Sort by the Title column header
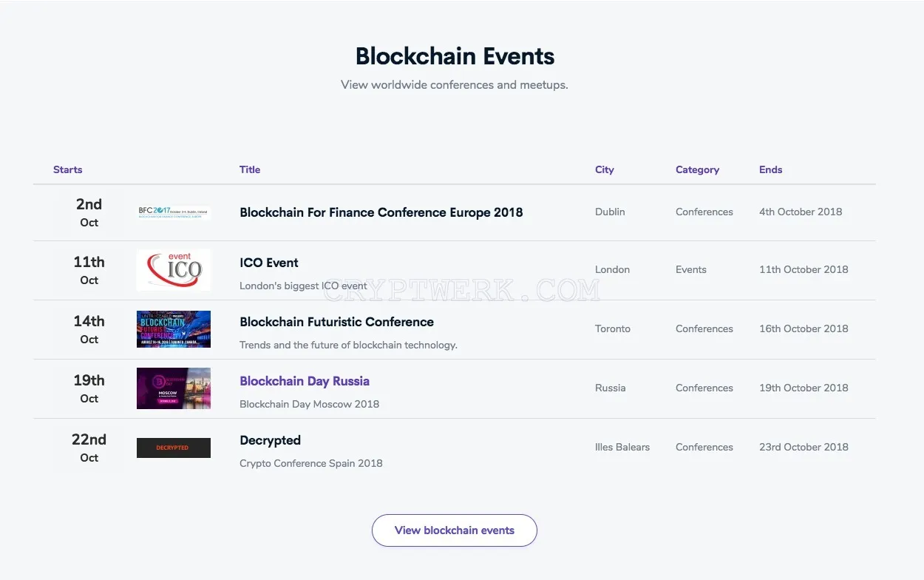The height and width of the screenshot is (580, 924). [250, 169]
